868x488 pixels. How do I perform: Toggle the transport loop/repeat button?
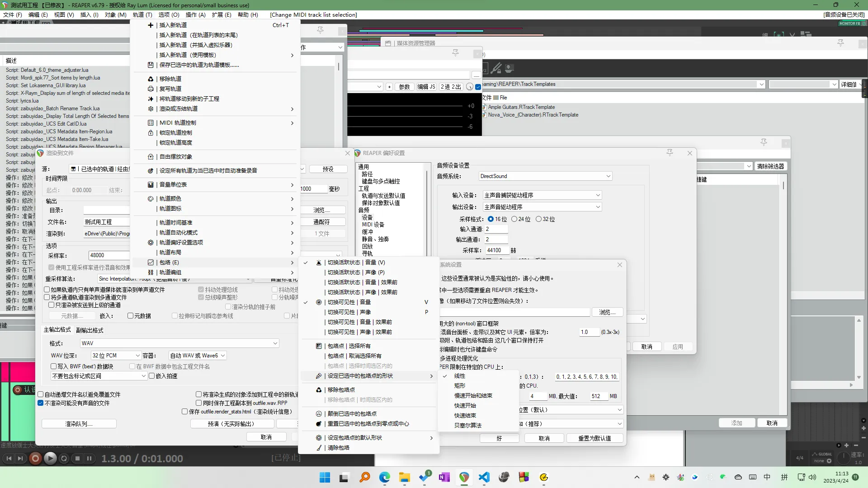(x=64, y=459)
